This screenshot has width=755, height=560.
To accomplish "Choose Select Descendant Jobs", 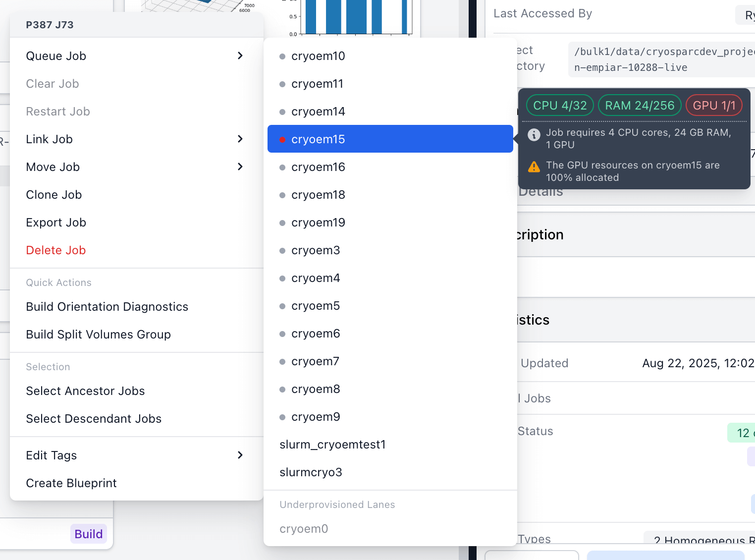I will (94, 419).
